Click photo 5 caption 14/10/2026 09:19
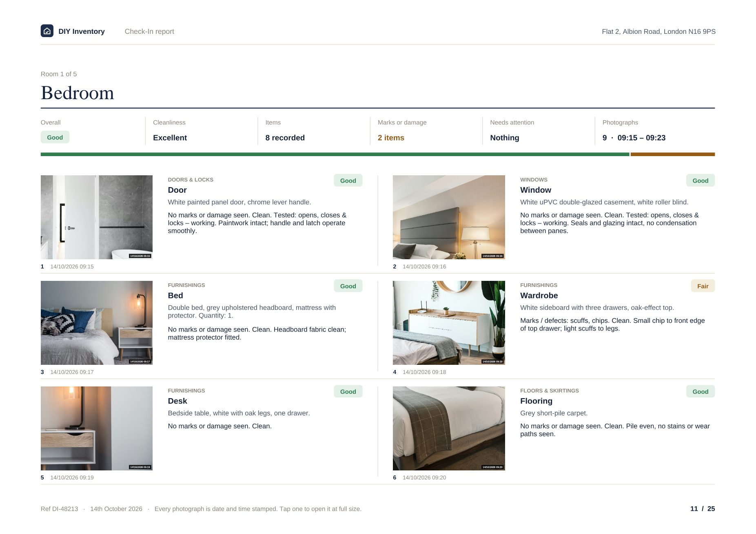The width and height of the screenshot is (756, 534). point(72,478)
